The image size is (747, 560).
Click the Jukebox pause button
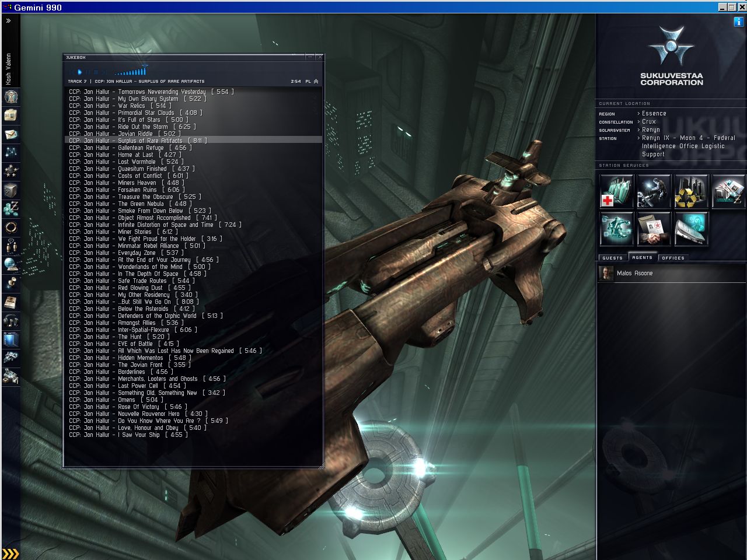tap(88, 72)
